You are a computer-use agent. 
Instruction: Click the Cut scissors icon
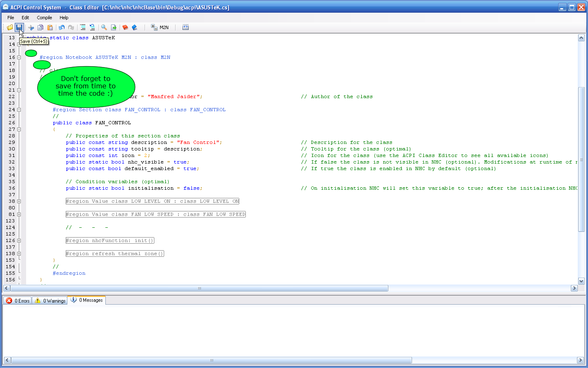(x=31, y=27)
